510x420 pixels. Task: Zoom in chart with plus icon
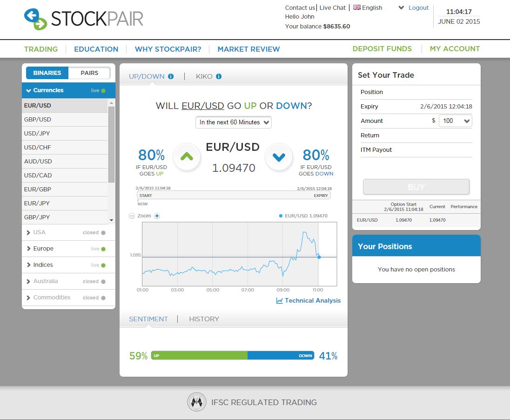pyautogui.click(x=157, y=216)
